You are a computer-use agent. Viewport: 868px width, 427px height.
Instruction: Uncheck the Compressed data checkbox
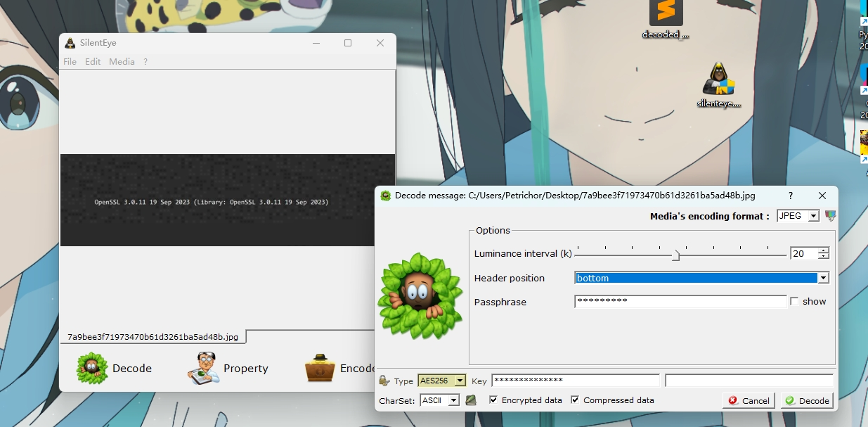(x=575, y=400)
